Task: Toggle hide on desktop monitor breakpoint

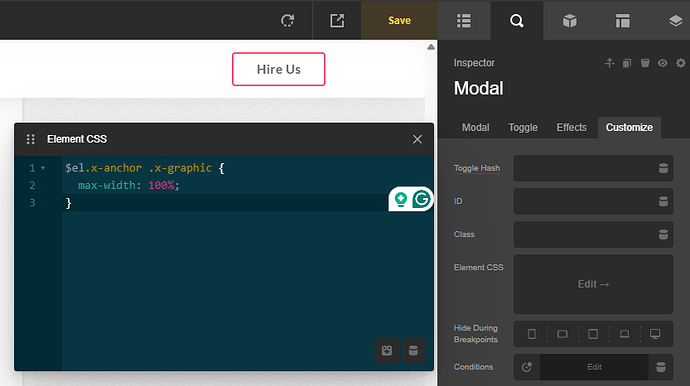Action: coord(655,334)
